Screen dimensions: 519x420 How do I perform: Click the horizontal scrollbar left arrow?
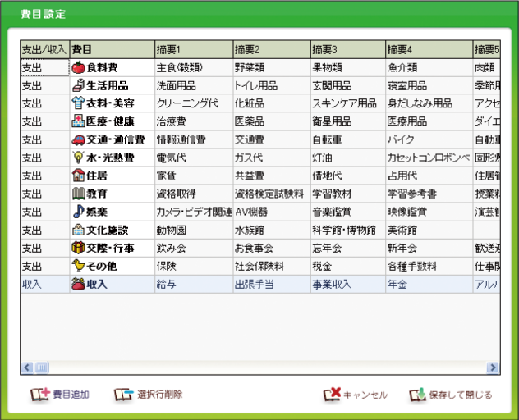click(x=26, y=368)
